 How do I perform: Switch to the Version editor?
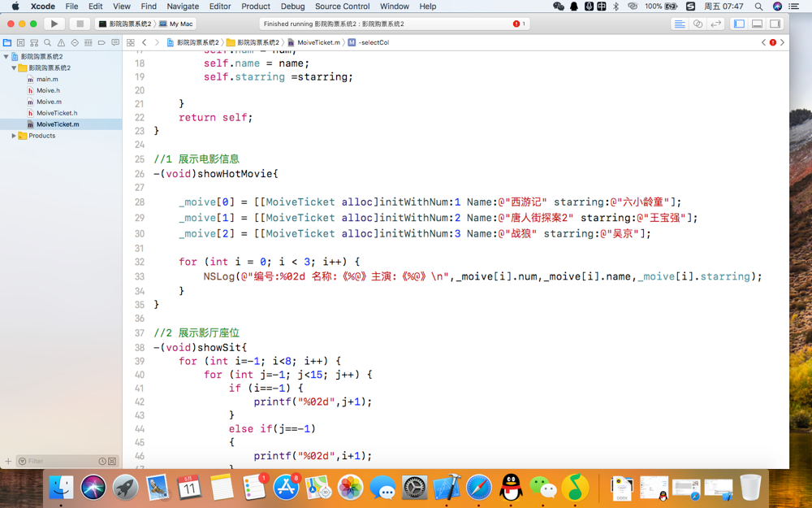coord(715,24)
